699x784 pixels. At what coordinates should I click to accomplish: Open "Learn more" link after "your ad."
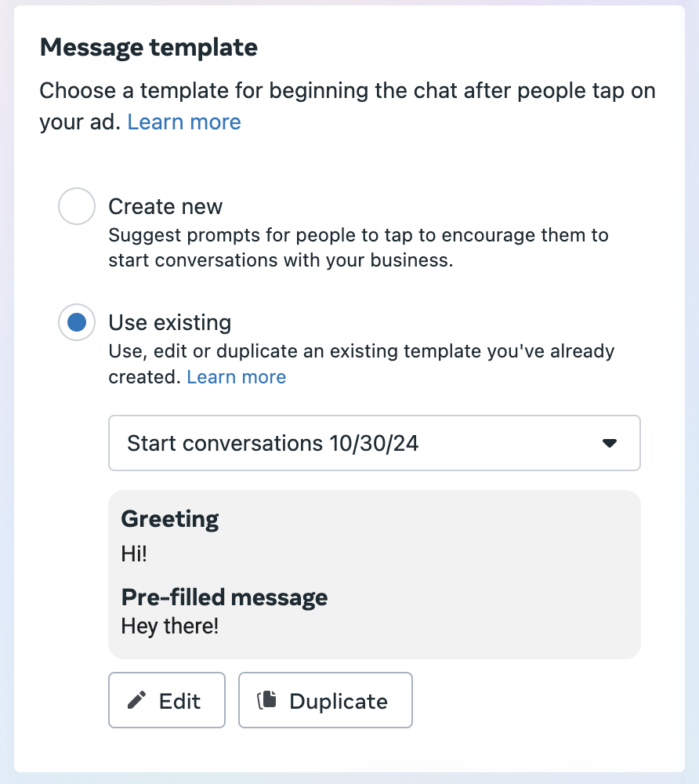point(184,122)
